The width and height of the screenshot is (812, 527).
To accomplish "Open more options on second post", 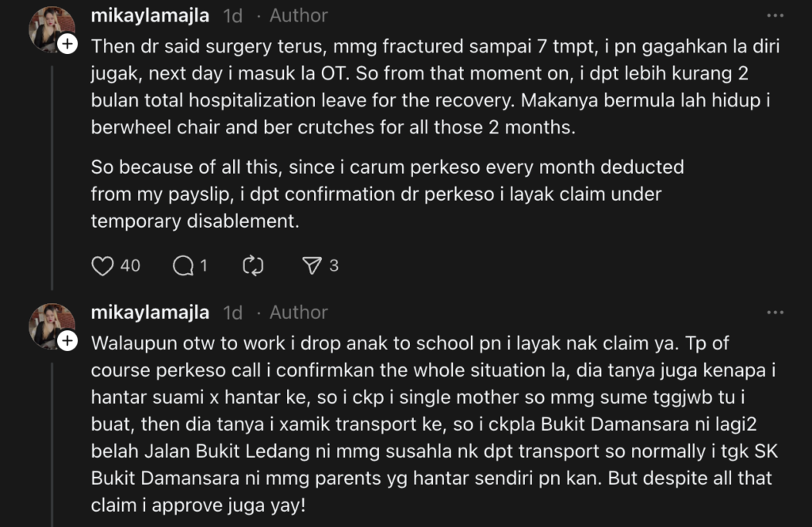I will 775,313.
